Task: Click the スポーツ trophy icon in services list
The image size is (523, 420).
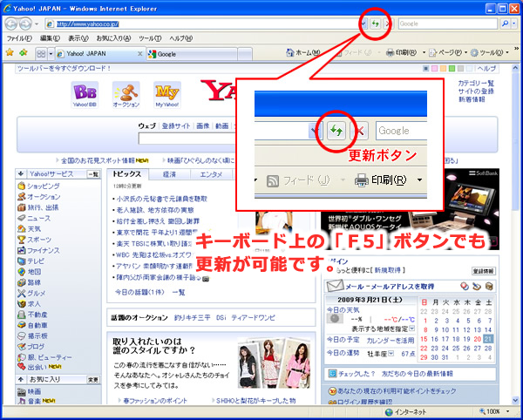Action: click(21, 240)
